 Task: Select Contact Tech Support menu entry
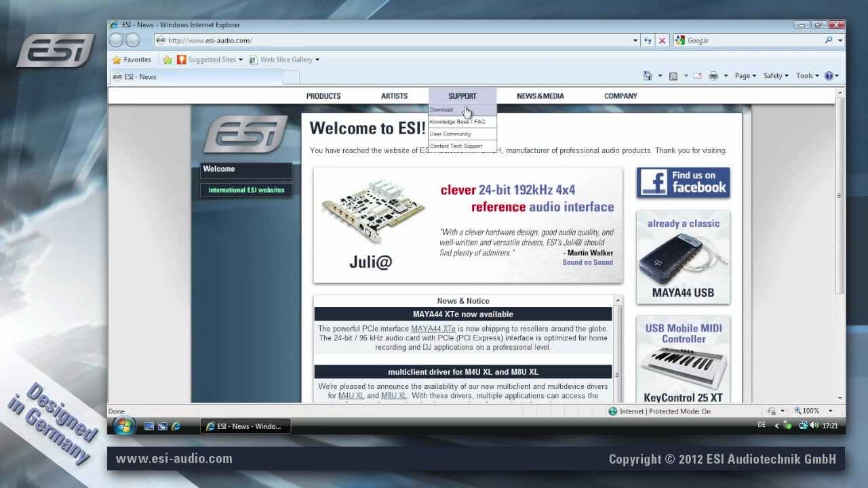click(462, 146)
